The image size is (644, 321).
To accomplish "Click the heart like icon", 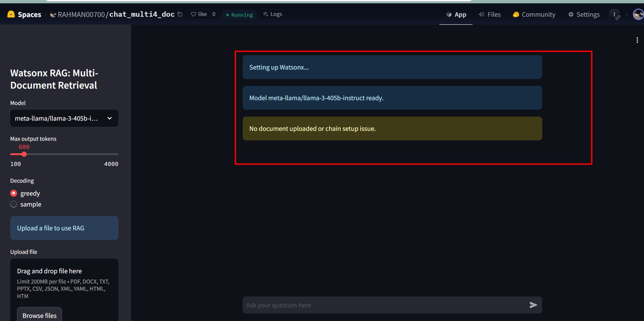I will 193,14.
